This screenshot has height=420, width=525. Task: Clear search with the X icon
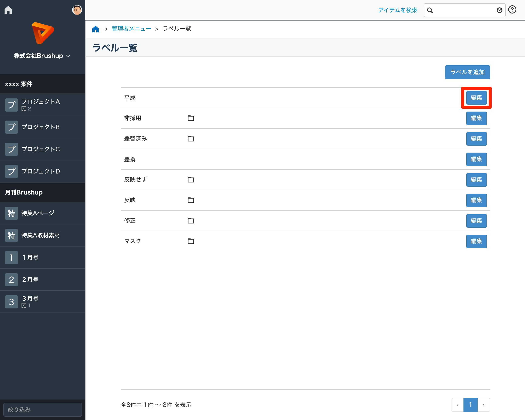[x=499, y=10]
